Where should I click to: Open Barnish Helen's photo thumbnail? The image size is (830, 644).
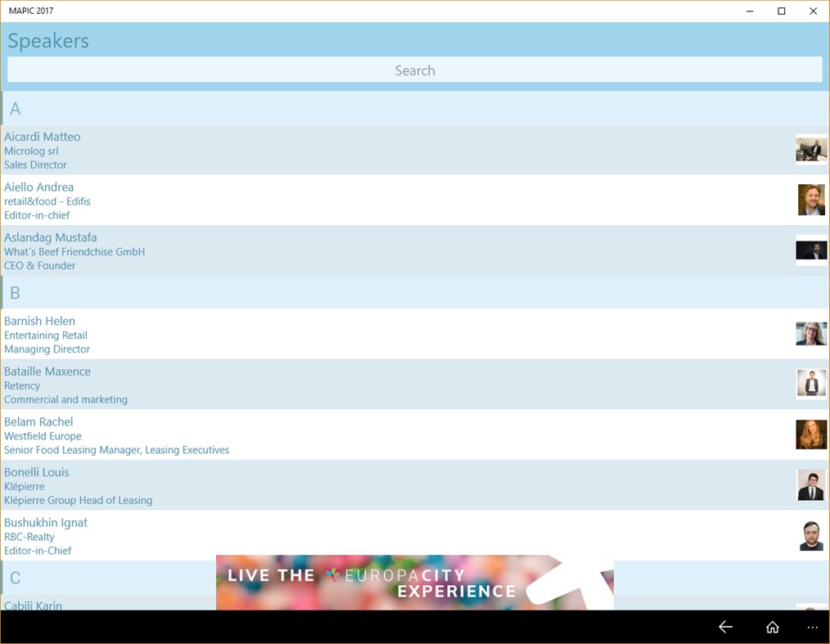(x=811, y=334)
